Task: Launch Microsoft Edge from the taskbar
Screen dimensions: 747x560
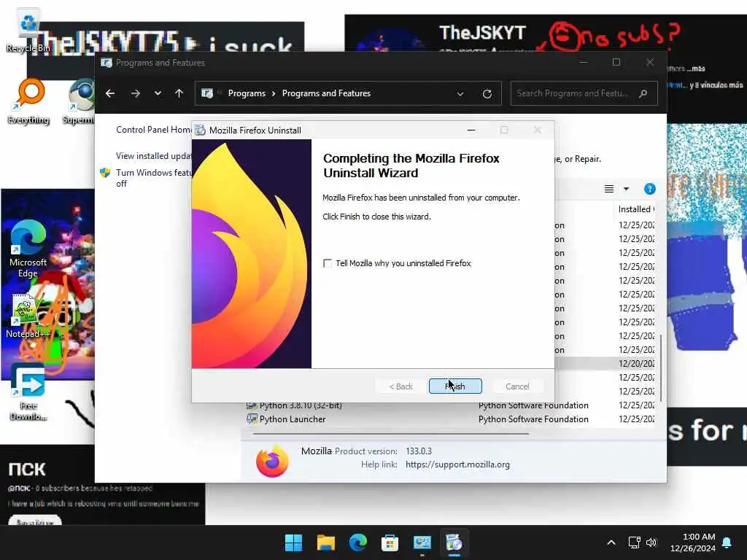Action: [357, 542]
